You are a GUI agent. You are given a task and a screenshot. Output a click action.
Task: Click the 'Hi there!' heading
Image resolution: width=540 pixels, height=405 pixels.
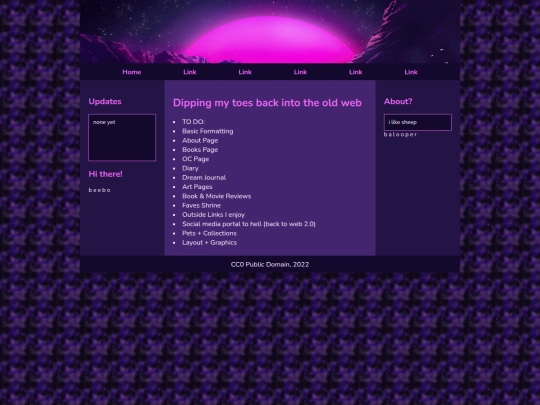pos(105,174)
